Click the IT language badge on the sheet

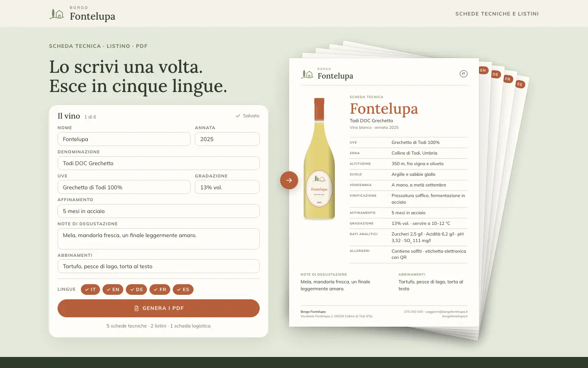pyautogui.click(x=463, y=74)
